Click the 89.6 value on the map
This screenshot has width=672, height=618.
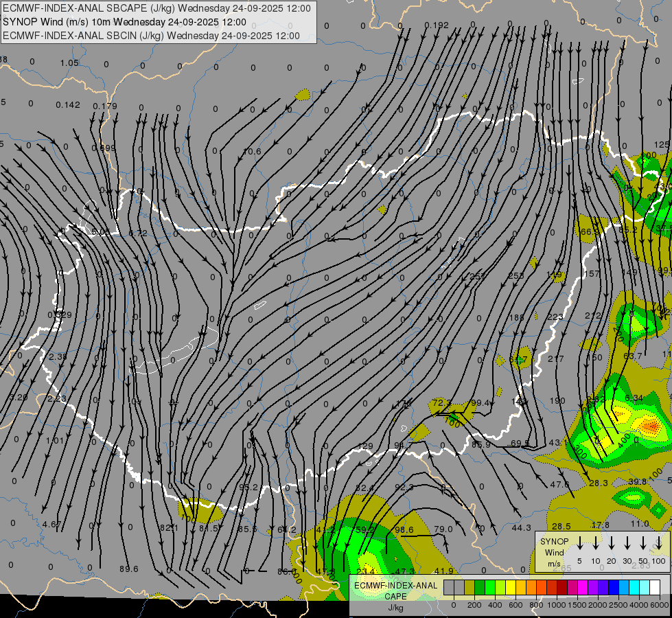(x=129, y=569)
